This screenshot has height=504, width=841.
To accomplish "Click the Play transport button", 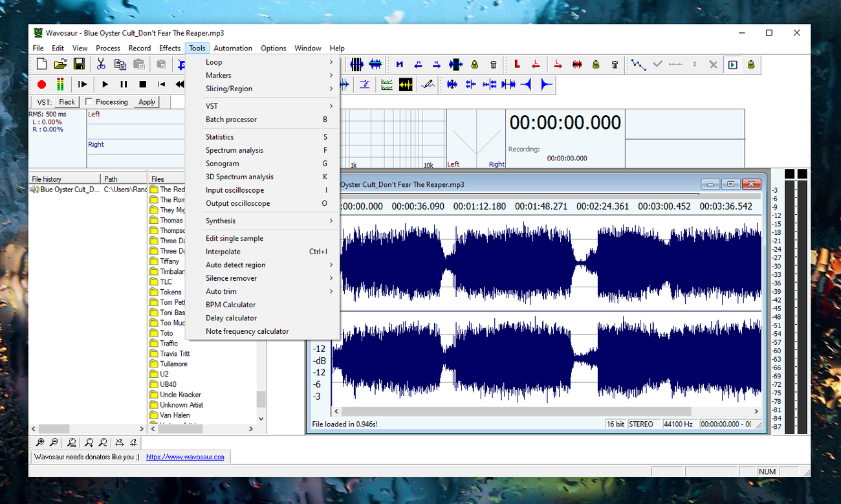I will click(x=105, y=84).
